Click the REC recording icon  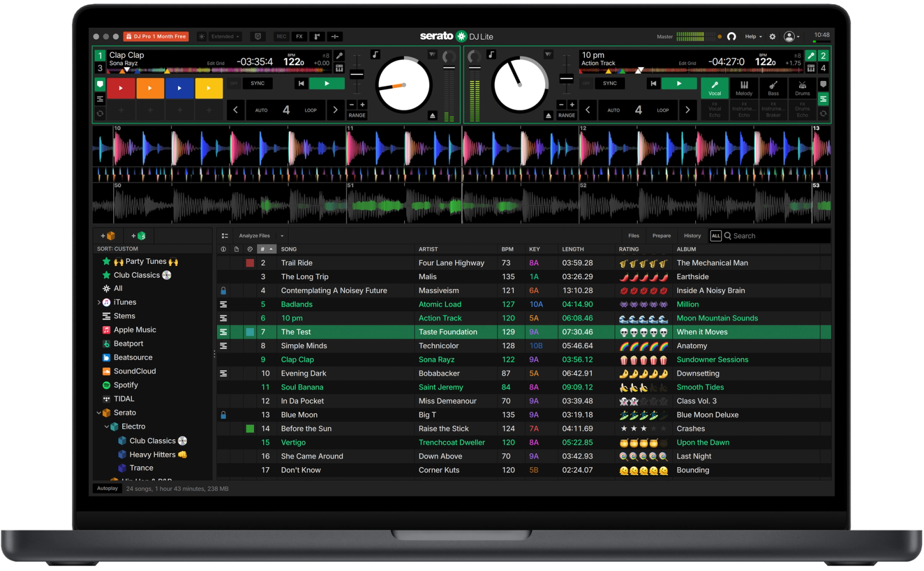pos(281,36)
